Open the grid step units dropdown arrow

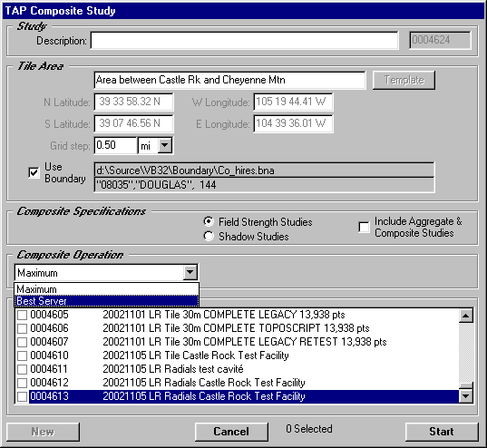pos(165,145)
